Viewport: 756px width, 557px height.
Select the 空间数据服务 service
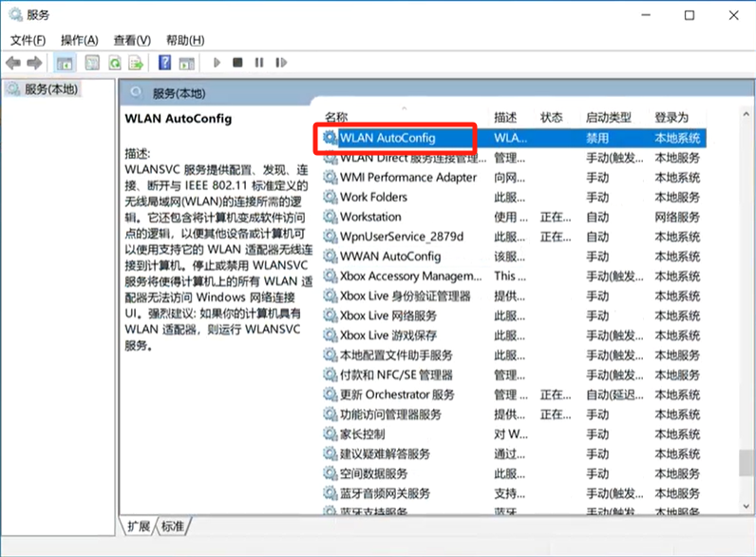pos(514,473)
